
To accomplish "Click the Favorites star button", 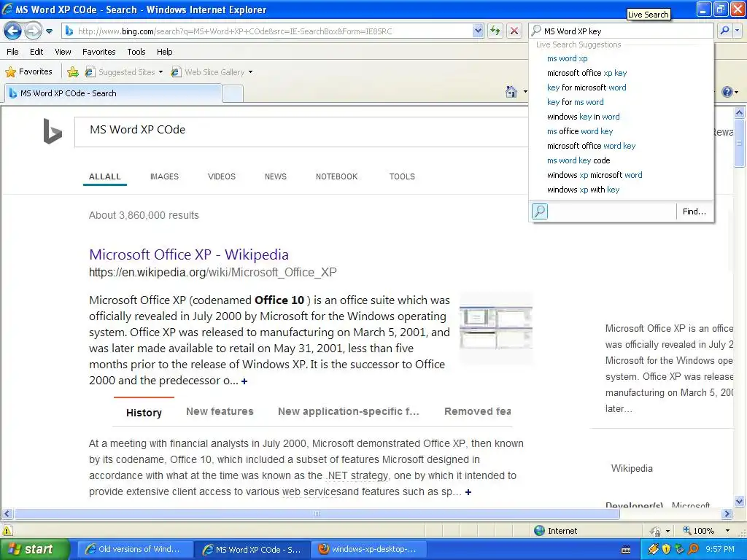I will click(28, 71).
